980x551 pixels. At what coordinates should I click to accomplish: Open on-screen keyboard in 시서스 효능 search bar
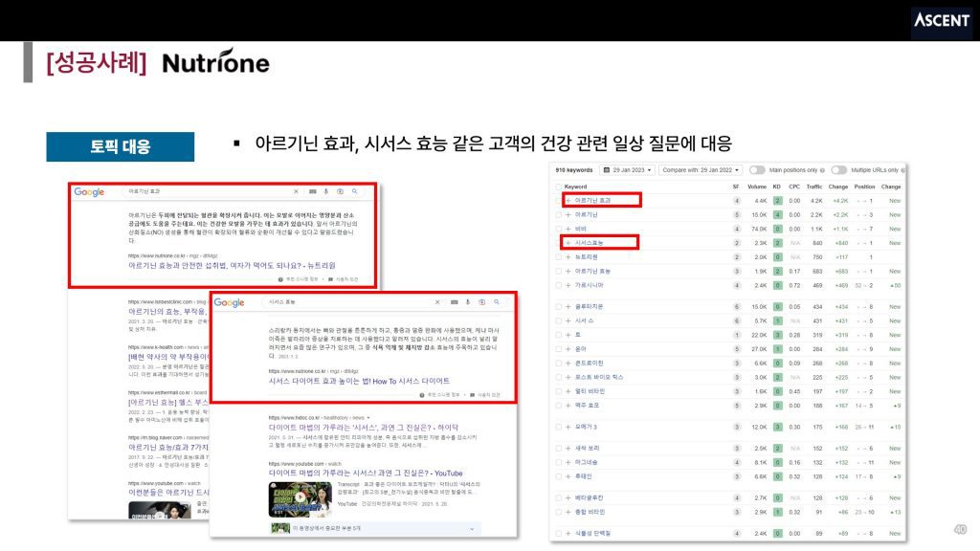coord(455,302)
